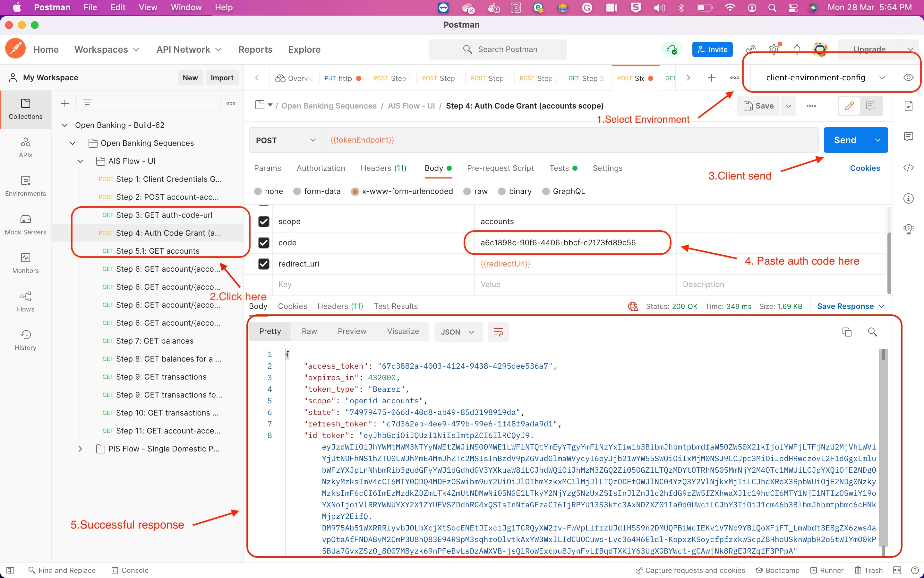Switch to the Authorization tab
924x578 pixels.
tap(321, 168)
